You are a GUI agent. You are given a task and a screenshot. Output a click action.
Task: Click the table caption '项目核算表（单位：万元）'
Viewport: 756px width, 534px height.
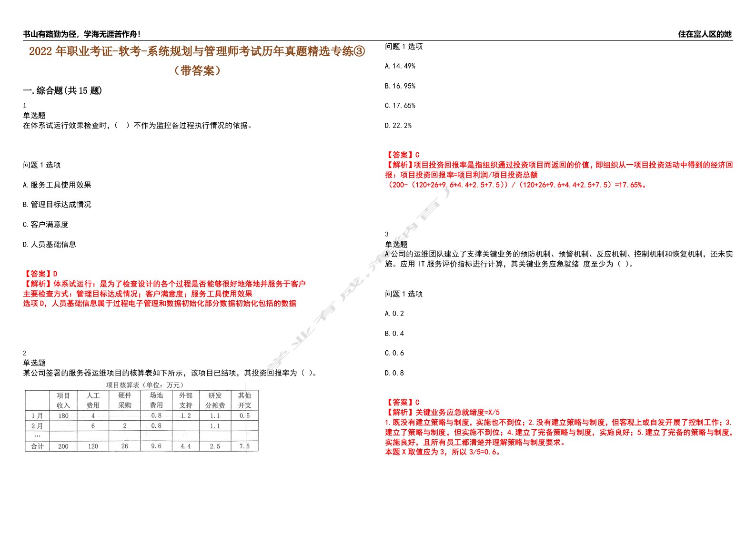point(145,385)
